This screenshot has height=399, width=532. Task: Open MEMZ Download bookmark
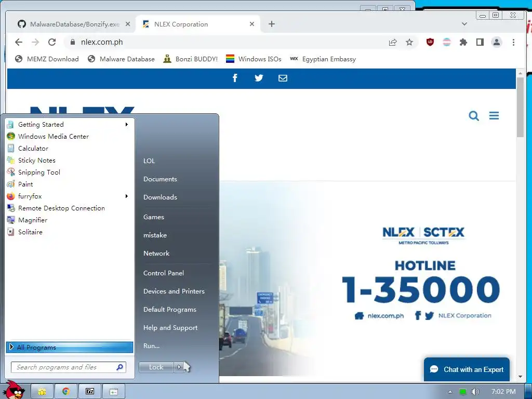47,59
